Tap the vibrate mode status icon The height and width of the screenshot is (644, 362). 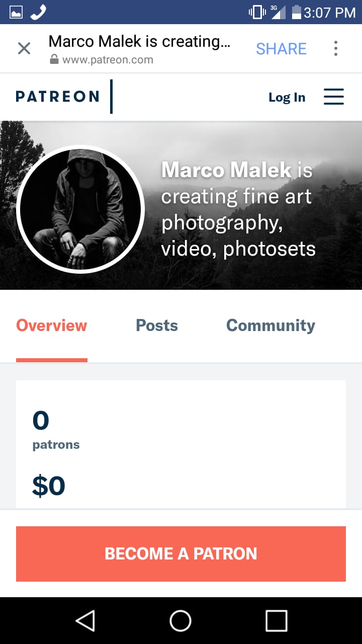257,12
